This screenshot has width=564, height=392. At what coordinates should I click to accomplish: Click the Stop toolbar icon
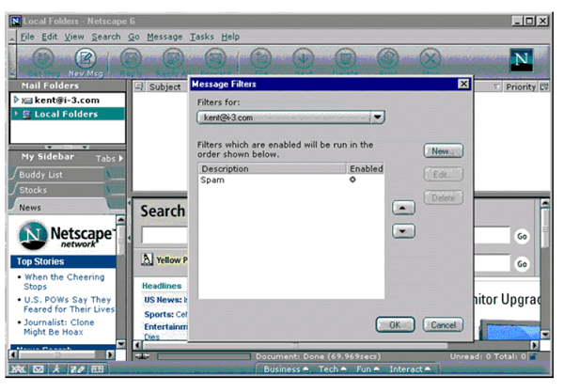(431, 59)
